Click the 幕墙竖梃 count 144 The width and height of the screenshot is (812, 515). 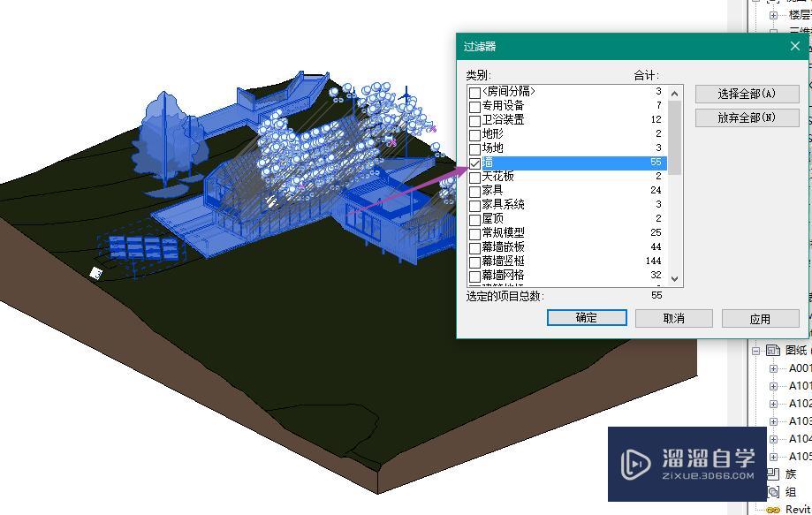653,261
